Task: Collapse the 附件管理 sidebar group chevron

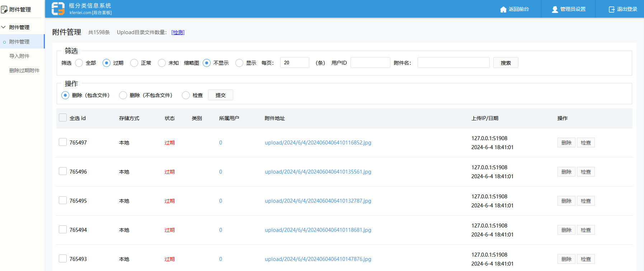Action: click(x=4, y=27)
